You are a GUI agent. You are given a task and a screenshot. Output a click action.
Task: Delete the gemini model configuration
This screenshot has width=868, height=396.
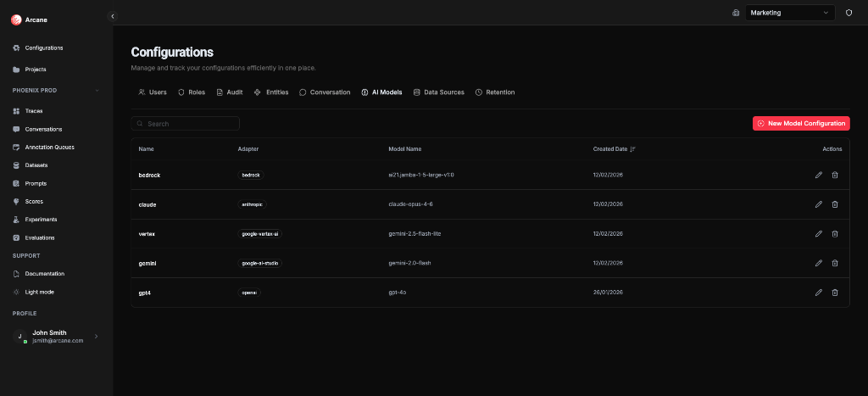[x=835, y=263]
